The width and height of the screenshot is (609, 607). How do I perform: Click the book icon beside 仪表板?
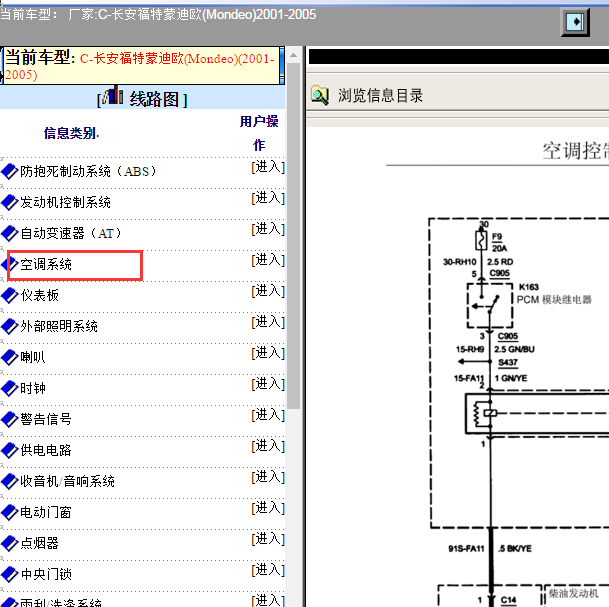click(x=10, y=296)
